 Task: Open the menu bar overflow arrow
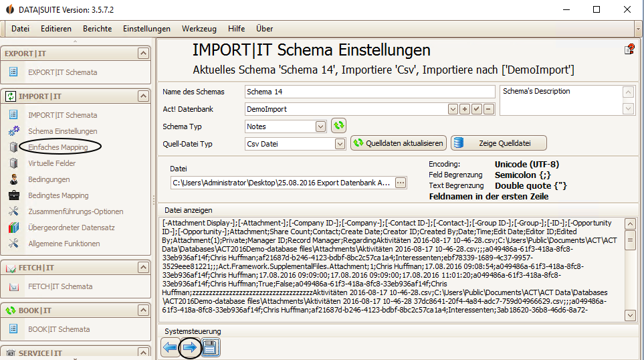638,29
